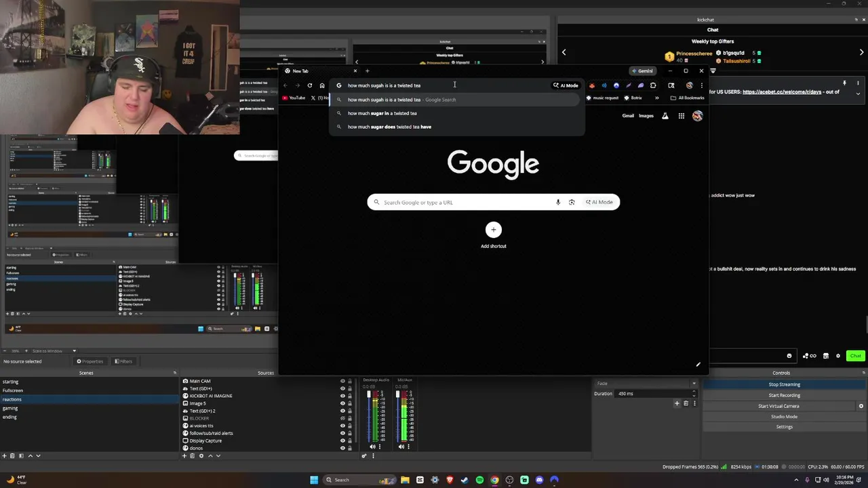This screenshot has height=488, width=868.
Task: Remove scene transition trash icon
Action: 686,403
